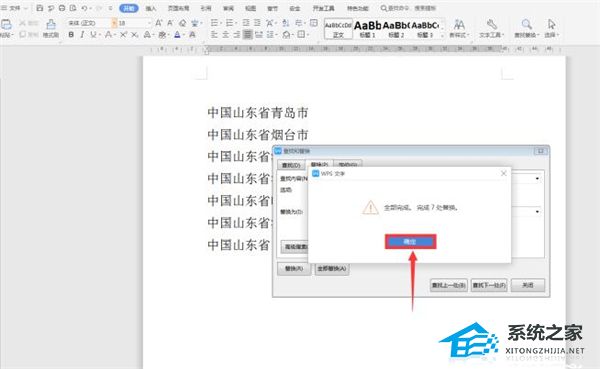Viewport: 600px width, 369px height.
Task: Open the 视图 (View) ribbon tab
Action: (251, 8)
